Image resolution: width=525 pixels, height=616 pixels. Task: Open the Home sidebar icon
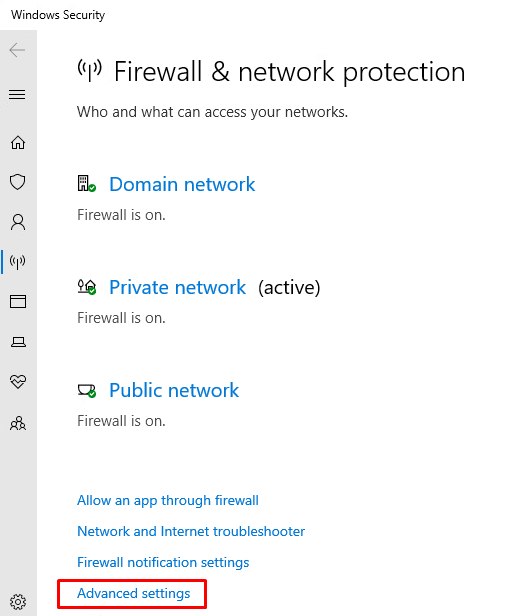(18, 143)
